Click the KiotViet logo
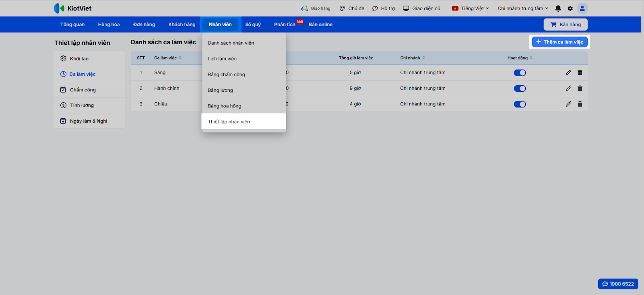Viewport: 644px width, 295px height. [x=72, y=8]
